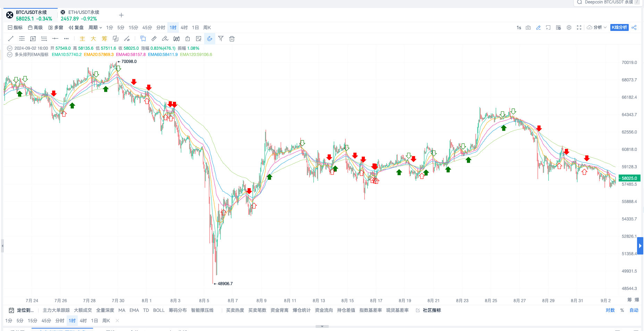
Task: Click the current price label 58025.0
Action: [x=629, y=178]
